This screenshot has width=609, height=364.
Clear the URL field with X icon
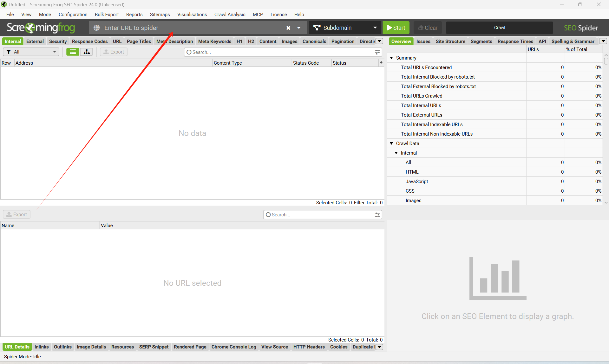pyautogui.click(x=288, y=28)
